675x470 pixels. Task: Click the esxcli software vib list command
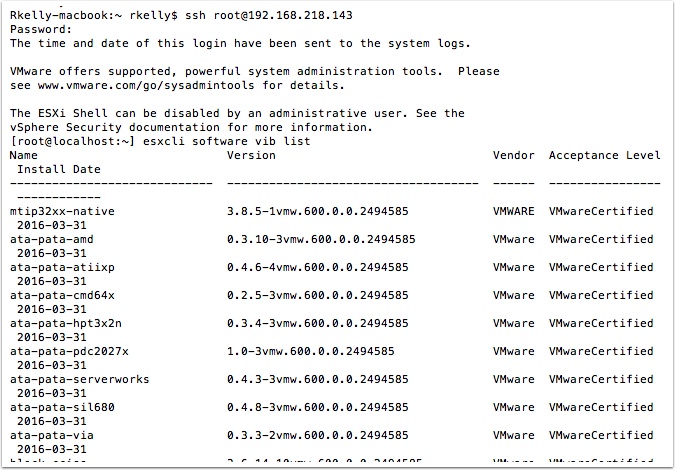(x=226, y=141)
